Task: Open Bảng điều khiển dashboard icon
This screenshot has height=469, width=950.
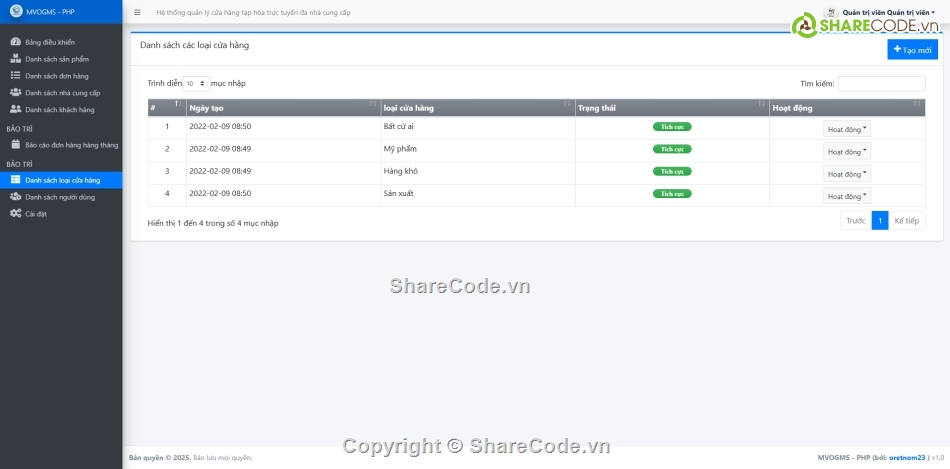Action: [15, 42]
